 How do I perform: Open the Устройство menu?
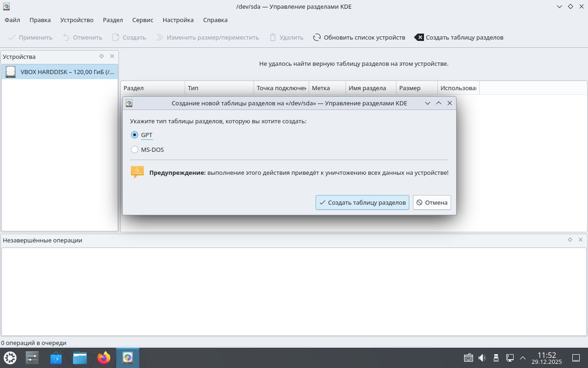click(x=77, y=20)
